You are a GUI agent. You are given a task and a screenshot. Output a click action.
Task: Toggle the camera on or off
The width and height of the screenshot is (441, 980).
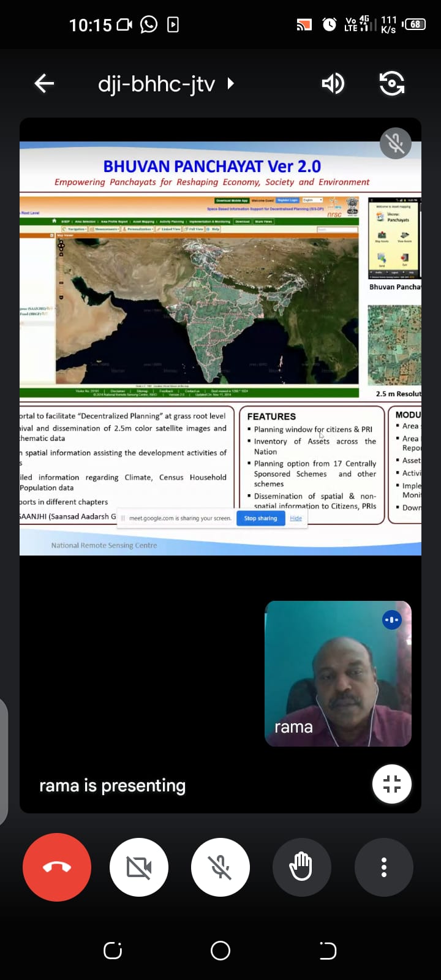click(139, 867)
